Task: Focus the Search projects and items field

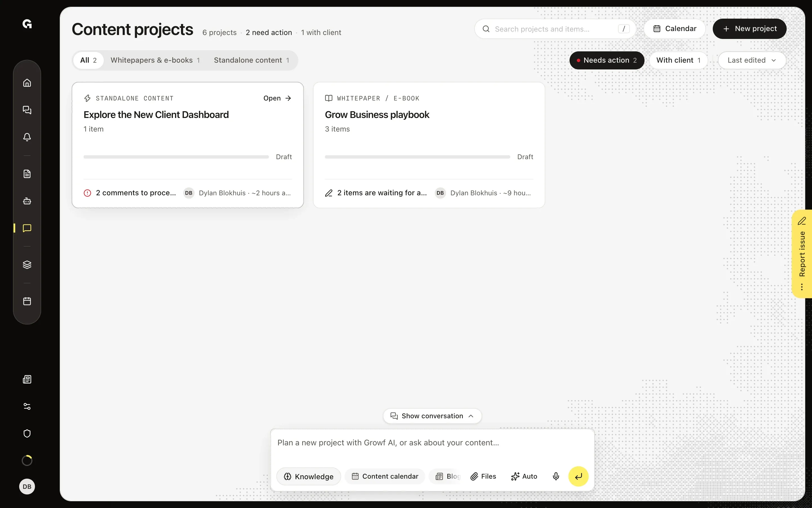Action: (x=555, y=29)
